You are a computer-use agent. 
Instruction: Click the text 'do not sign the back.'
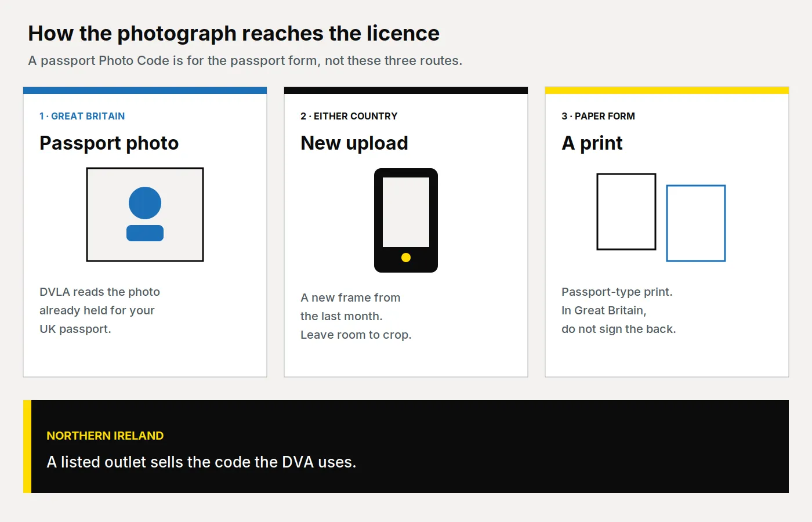pyautogui.click(x=619, y=329)
